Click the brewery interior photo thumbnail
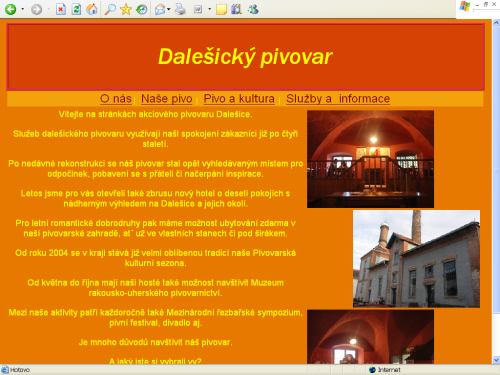 click(x=370, y=159)
